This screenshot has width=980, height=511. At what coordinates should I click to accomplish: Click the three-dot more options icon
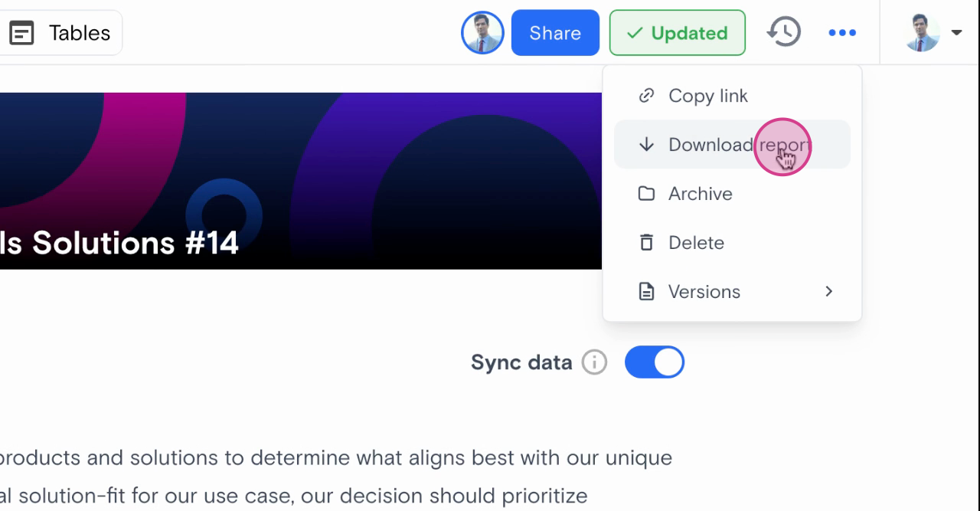(x=842, y=33)
